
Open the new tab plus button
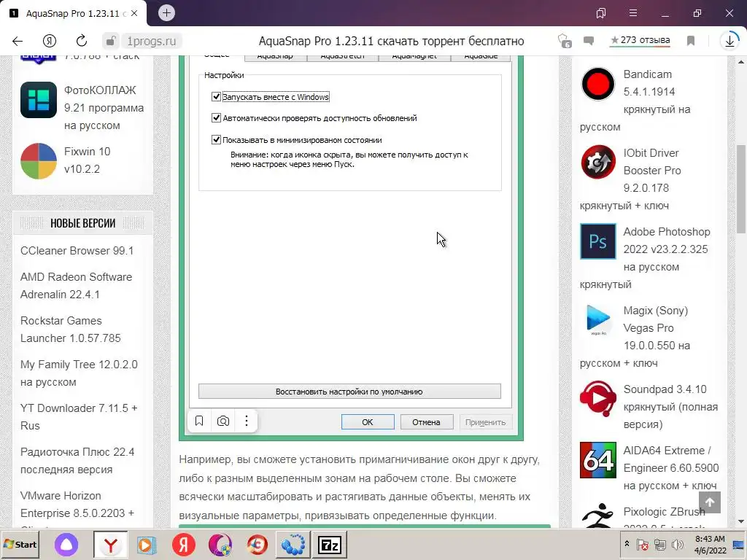point(166,13)
